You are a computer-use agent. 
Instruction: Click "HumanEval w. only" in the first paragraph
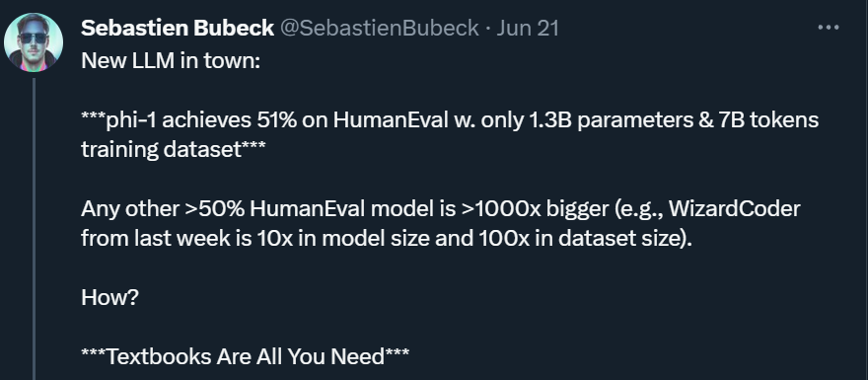pos(428,120)
